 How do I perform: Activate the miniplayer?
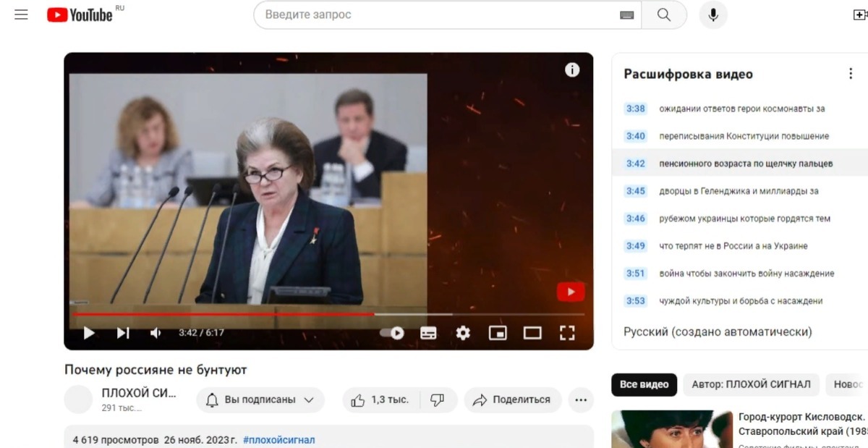498,333
